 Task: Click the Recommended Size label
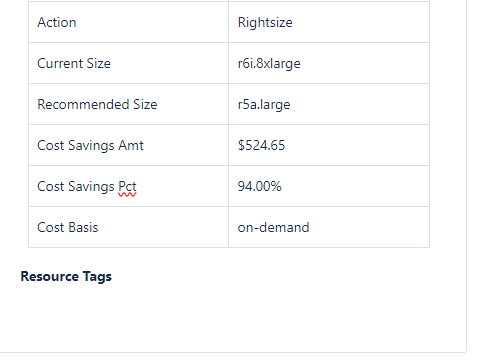pyautogui.click(x=97, y=104)
